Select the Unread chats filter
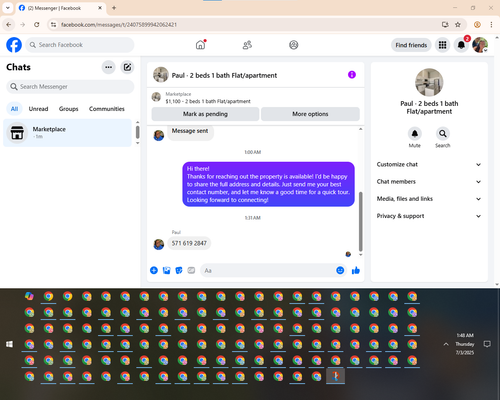This screenshot has height=400, width=500. (x=38, y=109)
